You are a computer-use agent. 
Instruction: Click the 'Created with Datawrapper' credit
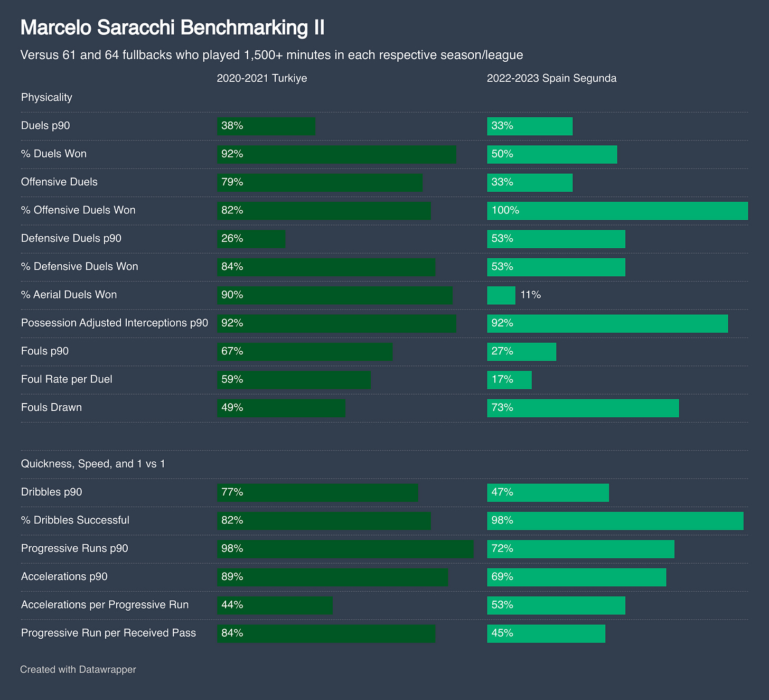[78, 669]
